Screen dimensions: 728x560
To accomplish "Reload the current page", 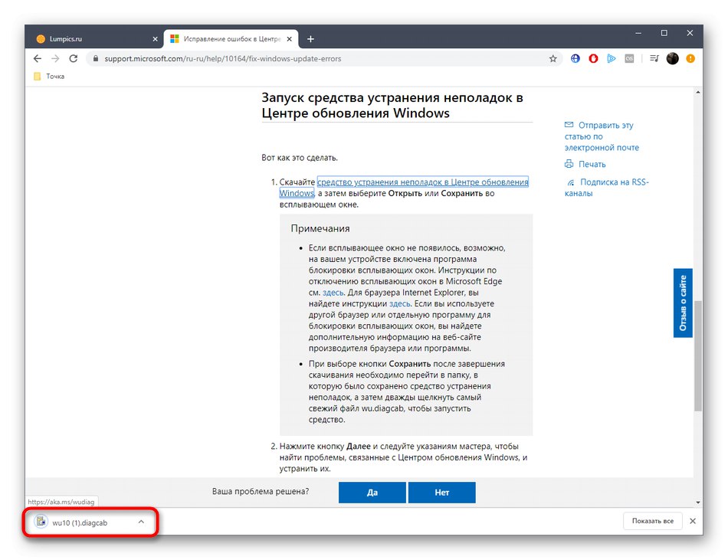I will 74,58.
